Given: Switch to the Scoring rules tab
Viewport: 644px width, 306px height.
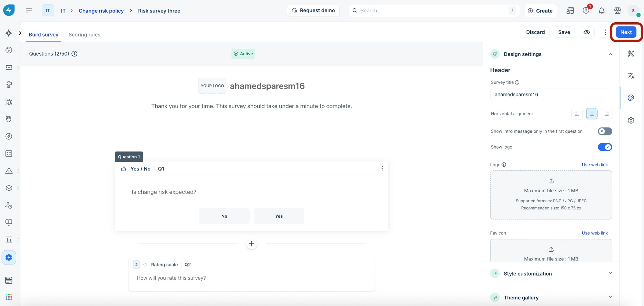Looking at the screenshot, I should 84,35.
